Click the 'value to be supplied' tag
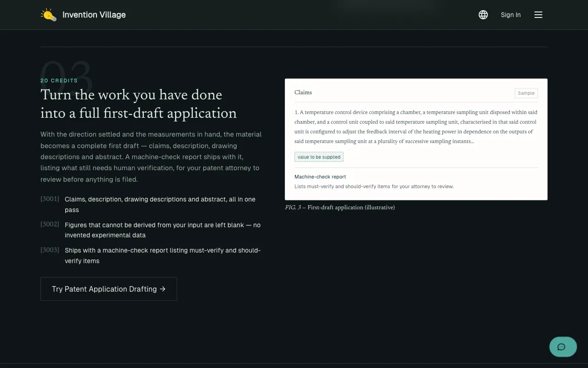Screen dimensions: 588x368 pyautogui.click(x=319, y=157)
